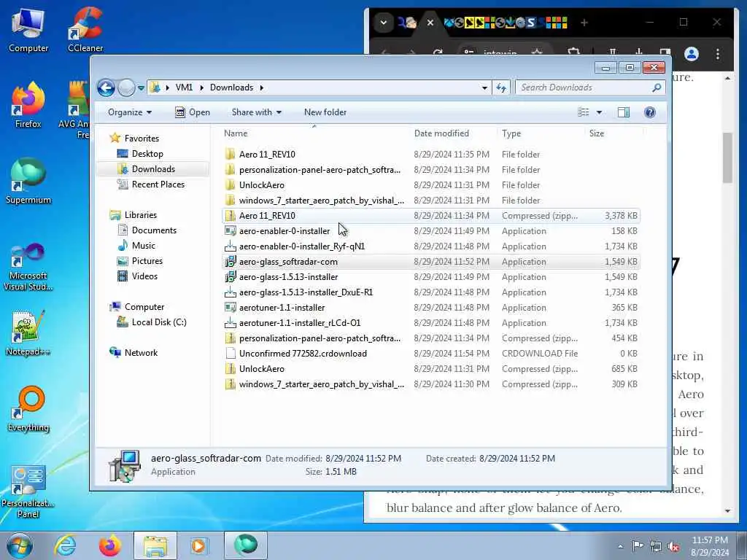The image size is (747, 560).
Task: Open the Everything search desktop shortcut
Action: coord(28,410)
